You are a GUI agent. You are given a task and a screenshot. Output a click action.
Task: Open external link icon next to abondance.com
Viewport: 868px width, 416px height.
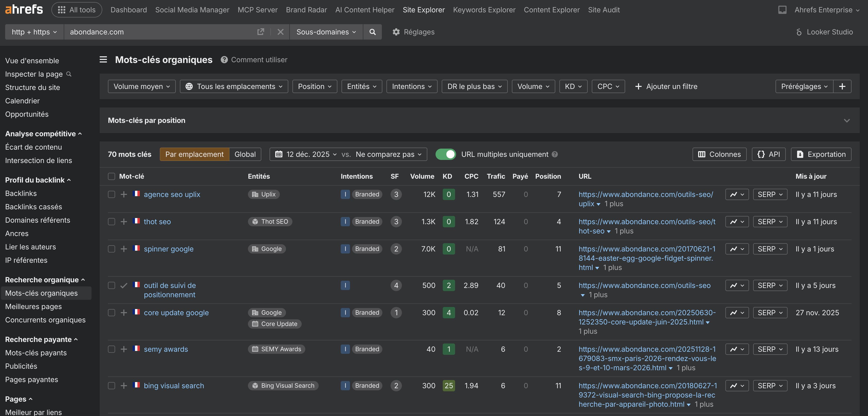point(261,32)
